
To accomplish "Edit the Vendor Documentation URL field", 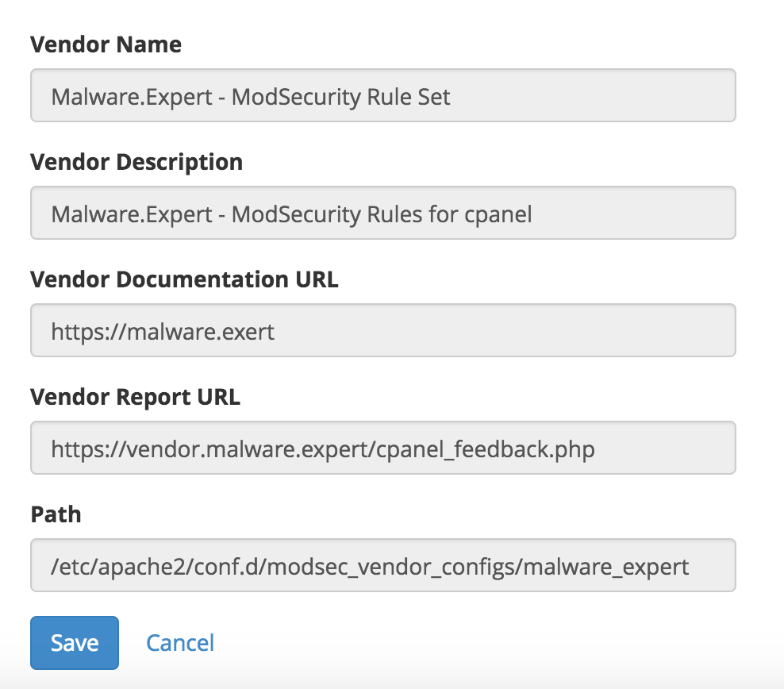I will point(383,330).
